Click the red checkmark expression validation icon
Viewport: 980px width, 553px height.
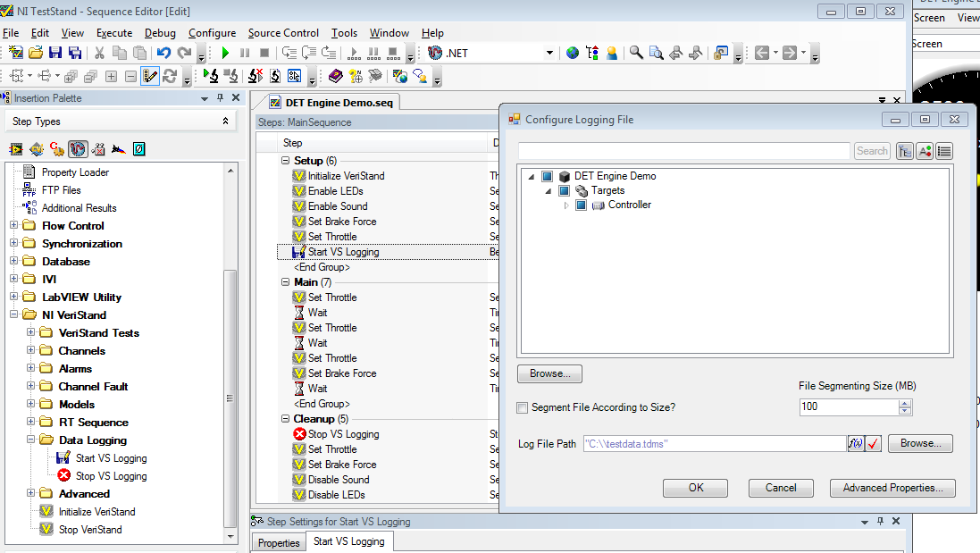pos(874,443)
